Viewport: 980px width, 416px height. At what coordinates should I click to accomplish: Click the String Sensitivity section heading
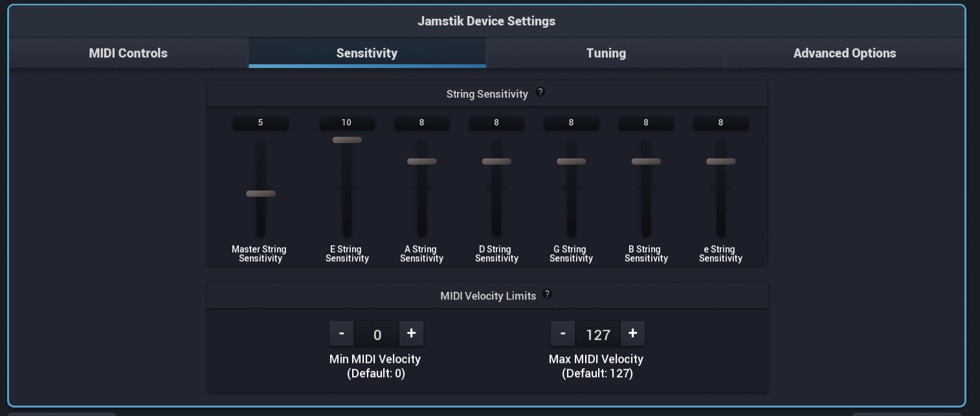[487, 94]
